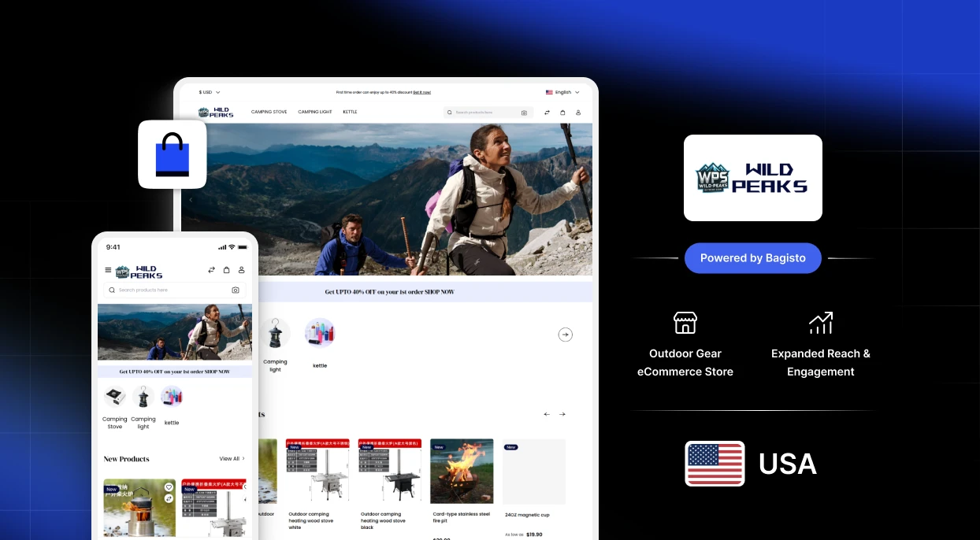Click the previous arrow in tablet product carousel
980x540 pixels.
click(x=547, y=414)
